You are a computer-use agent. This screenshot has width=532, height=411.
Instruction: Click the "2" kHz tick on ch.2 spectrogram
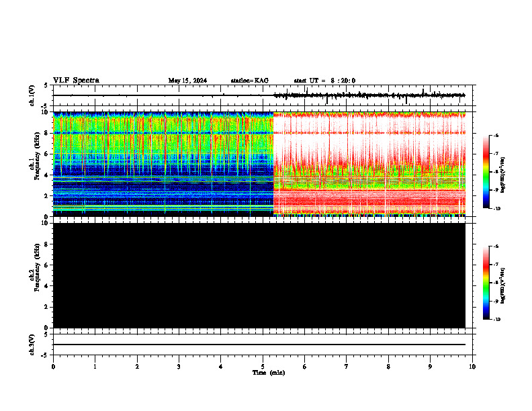pyautogui.click(x=47, y=307)
